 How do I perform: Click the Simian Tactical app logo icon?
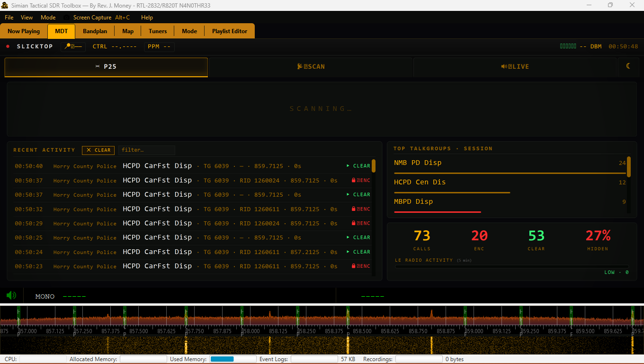[x=5, y=5]
